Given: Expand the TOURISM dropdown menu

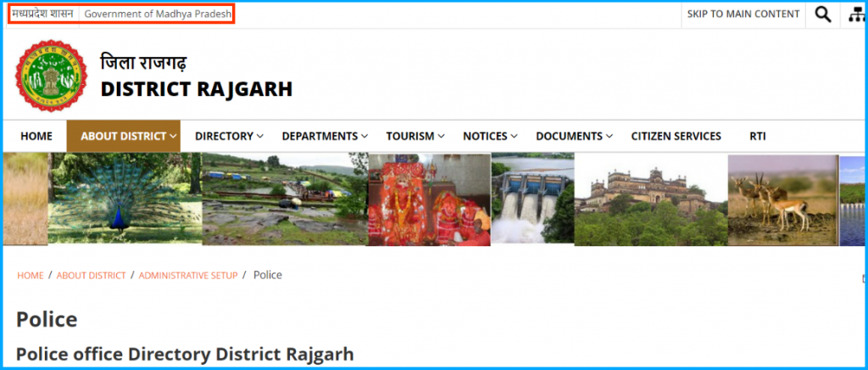Looking at the screenshot, I should click(x=415, y=137).
